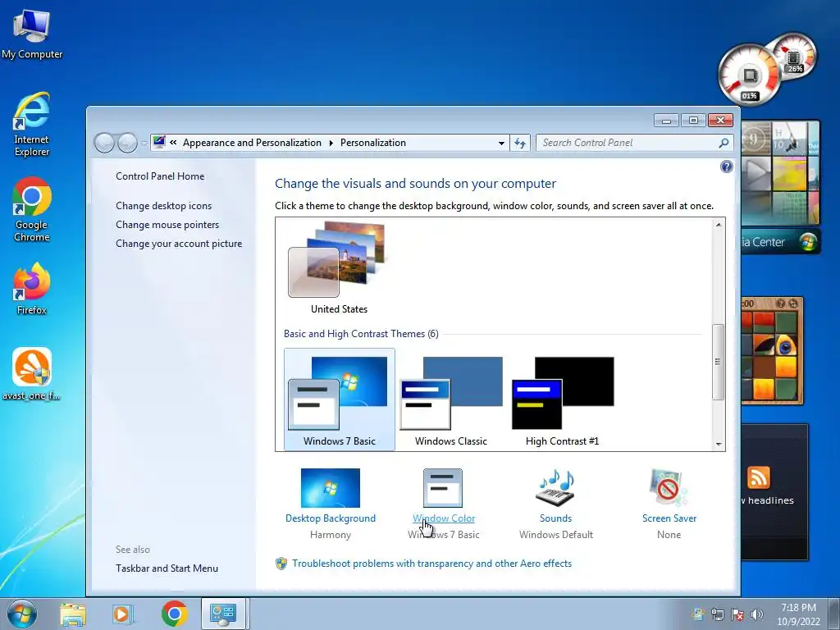
Task: Click Appearance and Personalization breadcrumb
Action: (252, 143)
